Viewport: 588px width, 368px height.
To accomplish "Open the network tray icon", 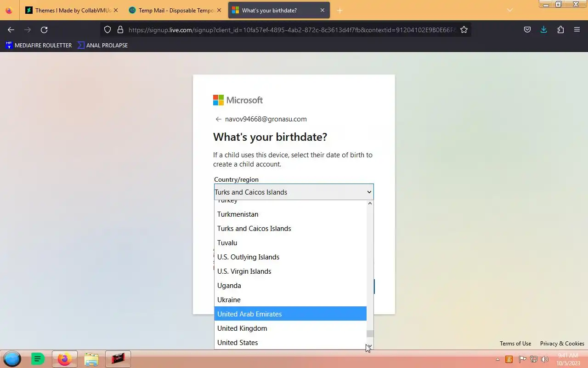I will 534,359.
